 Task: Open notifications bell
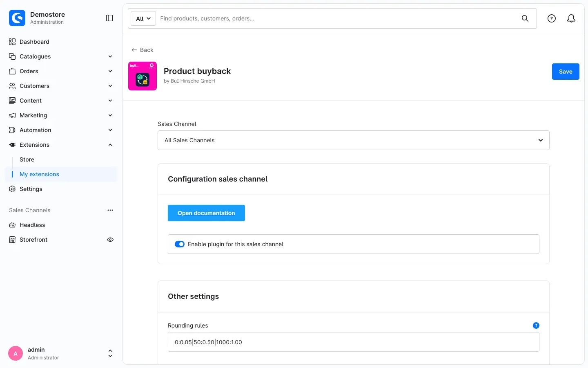(x=571, y=18)
